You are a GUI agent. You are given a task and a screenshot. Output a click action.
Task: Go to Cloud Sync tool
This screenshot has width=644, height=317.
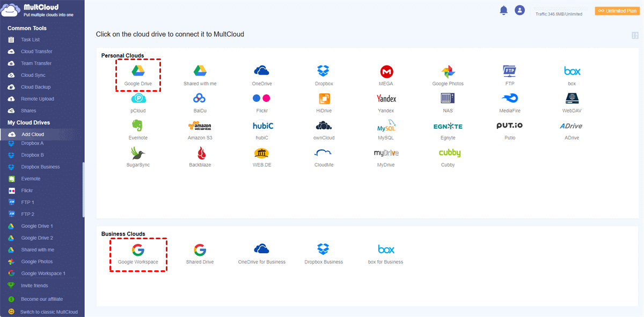point(33,75)
